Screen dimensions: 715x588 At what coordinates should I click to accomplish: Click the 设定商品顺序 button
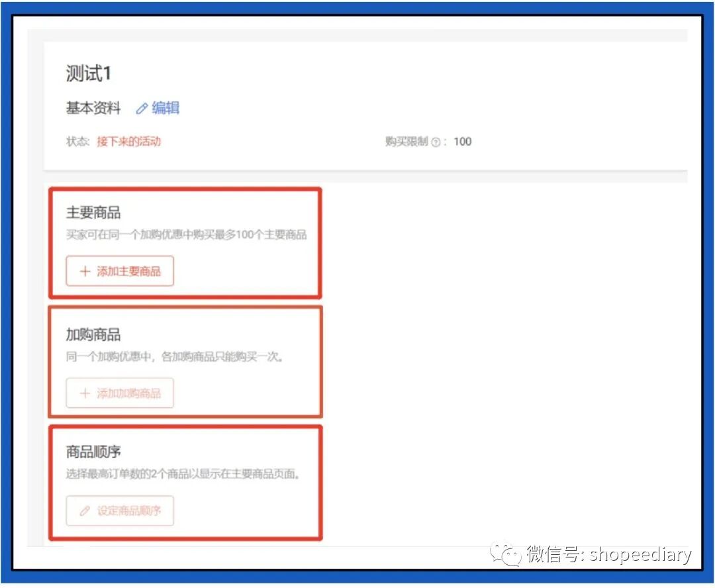coord(119,511)
